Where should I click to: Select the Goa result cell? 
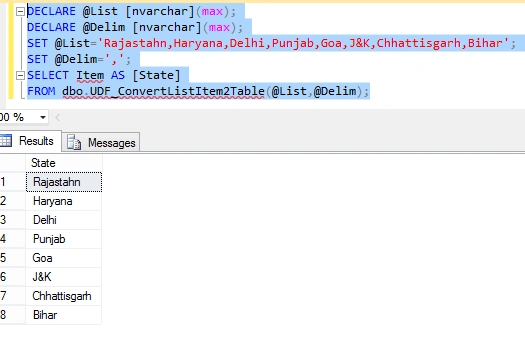pyautogui.click(x=64, y=258)
